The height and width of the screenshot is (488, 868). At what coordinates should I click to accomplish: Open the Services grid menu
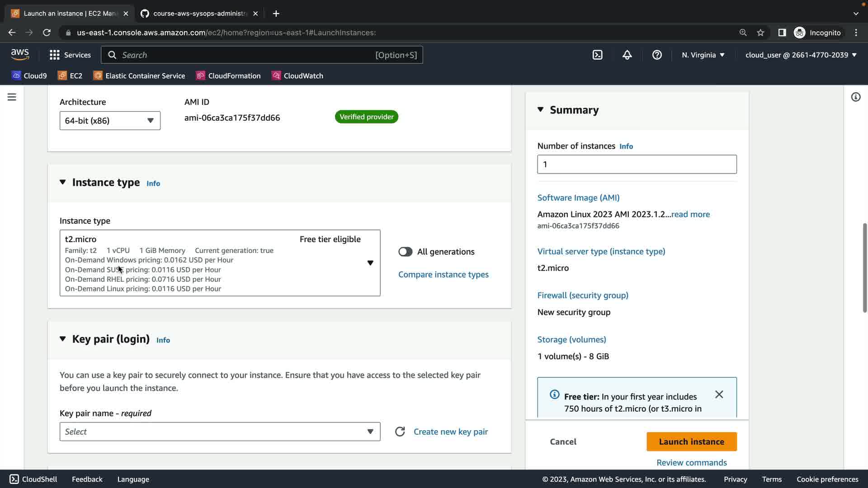click(x=55, y=55)
